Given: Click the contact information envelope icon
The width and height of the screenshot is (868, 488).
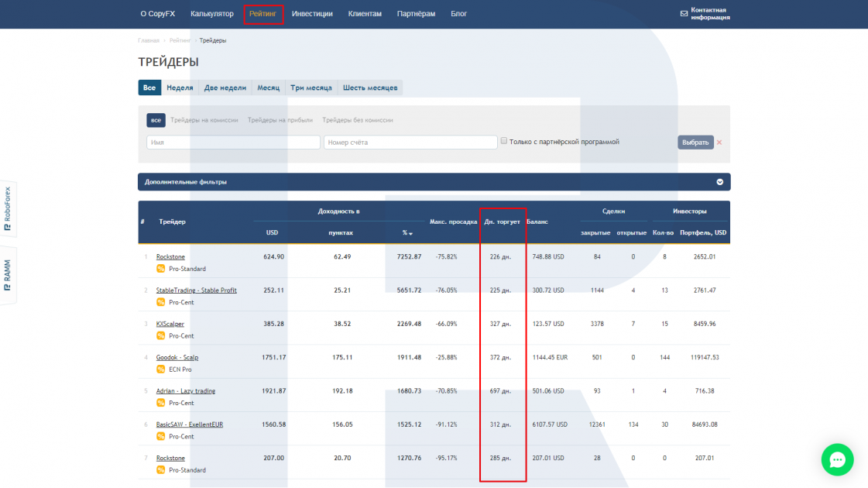Looking at the screenshot, I should pyautogui.click(x=684, y=14).
